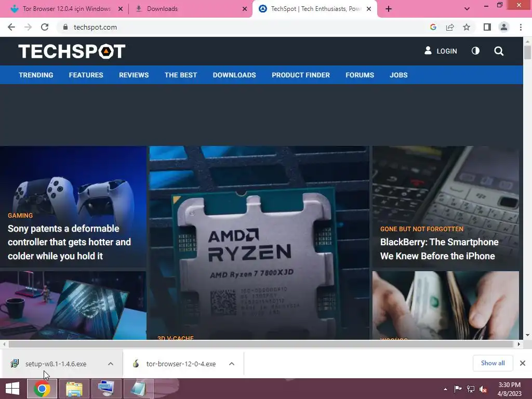Image resolution: width=532 pixels, height=399 pixels.
Task: Click Chrome in the taskbar
Action: click(x=42, y=389)
